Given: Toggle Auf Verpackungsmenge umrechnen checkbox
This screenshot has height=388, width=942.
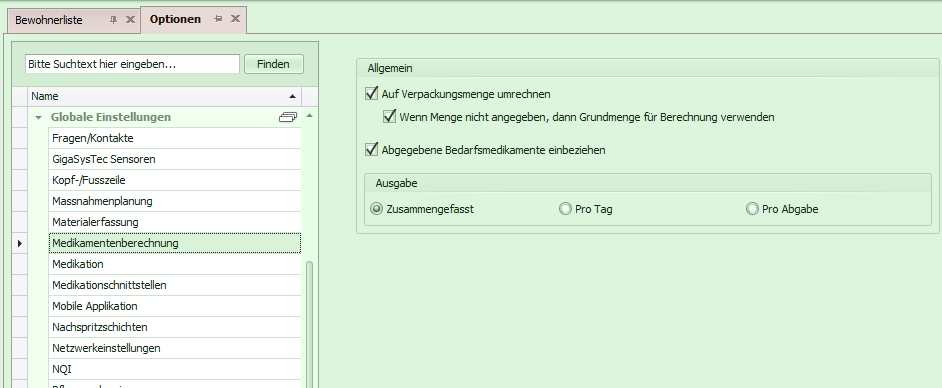Looking at the screenshot, I should [371, 94].
